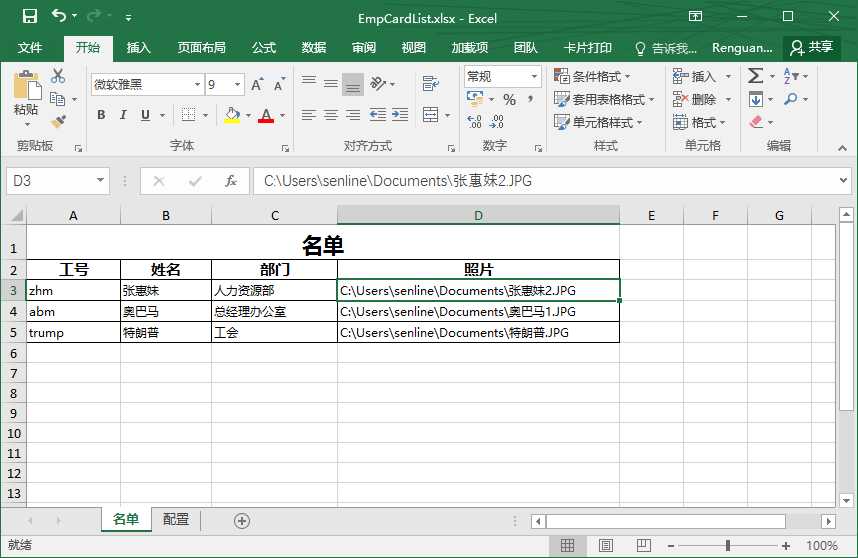This screenshot has width=858, height=558.
Task: Toggle wrap text
Action: tap(431, 84)
